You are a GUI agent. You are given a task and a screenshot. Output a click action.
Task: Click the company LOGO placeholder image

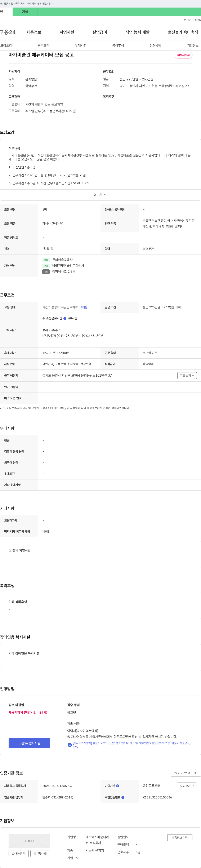click(29, 841)
